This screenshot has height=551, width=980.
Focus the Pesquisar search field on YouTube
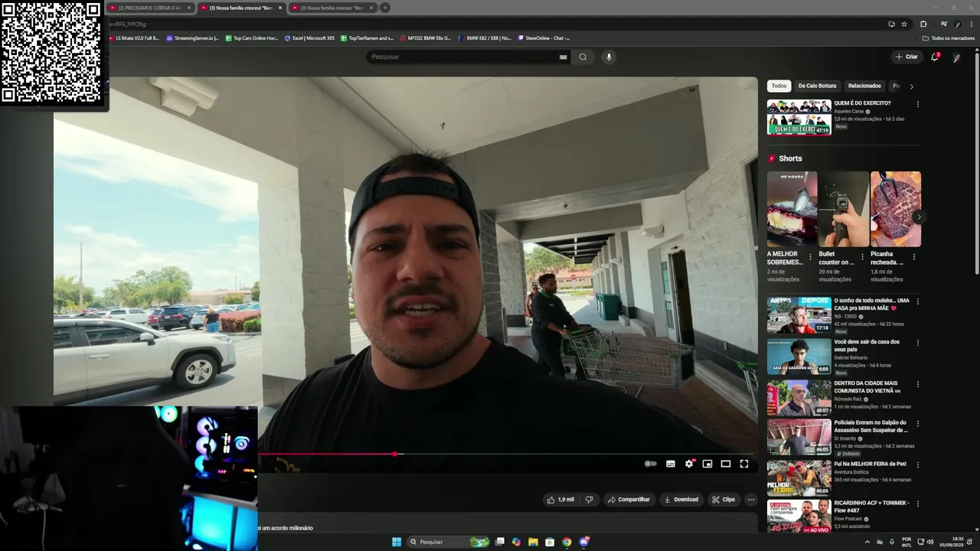(463, 57)
